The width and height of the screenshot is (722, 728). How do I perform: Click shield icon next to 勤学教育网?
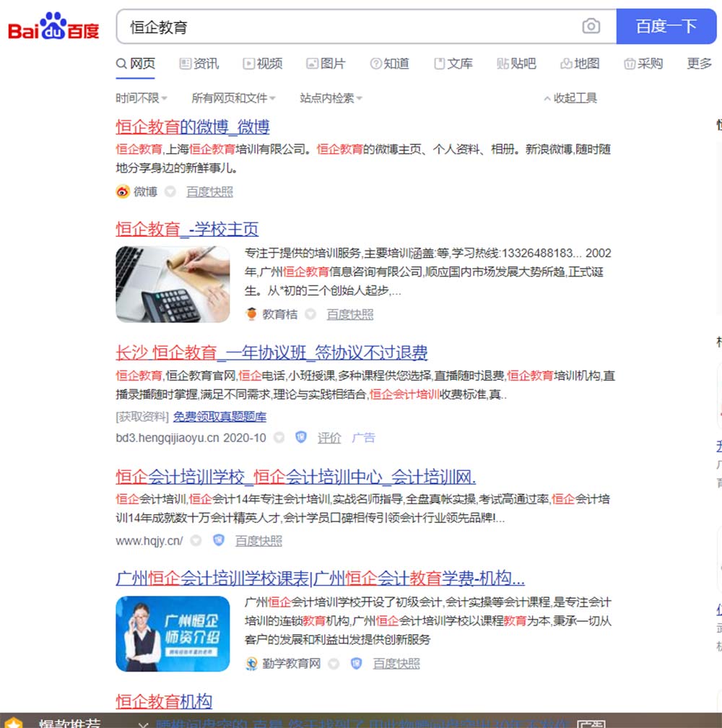coord(356,664)
